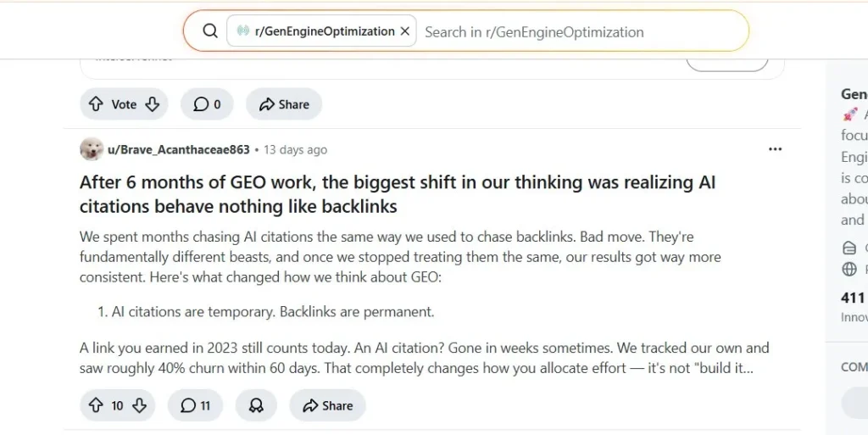The width and height of the screenshot is (868, 435).
Task: Click the GEO post body text preview
Action: [401, 256]
